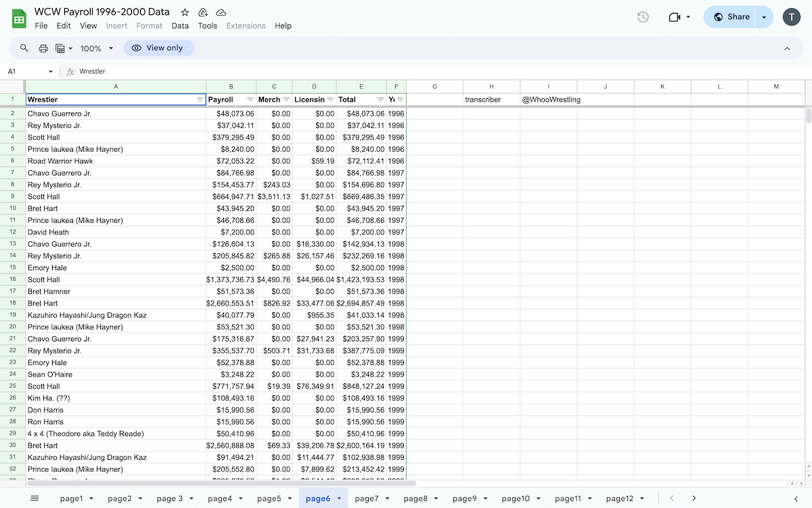
Task: Open the page8 tab options arrow
Action: click(x=436, y=499)
